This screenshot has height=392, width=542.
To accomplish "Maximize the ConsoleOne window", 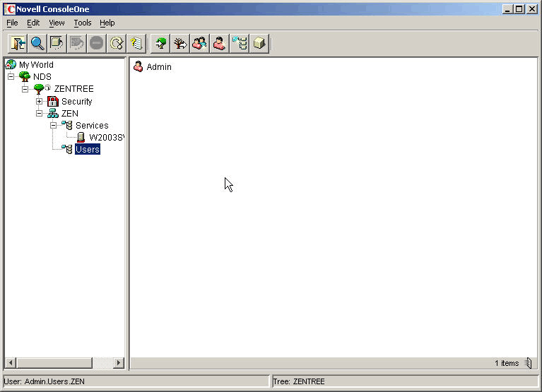I will (x=519, y=9).
